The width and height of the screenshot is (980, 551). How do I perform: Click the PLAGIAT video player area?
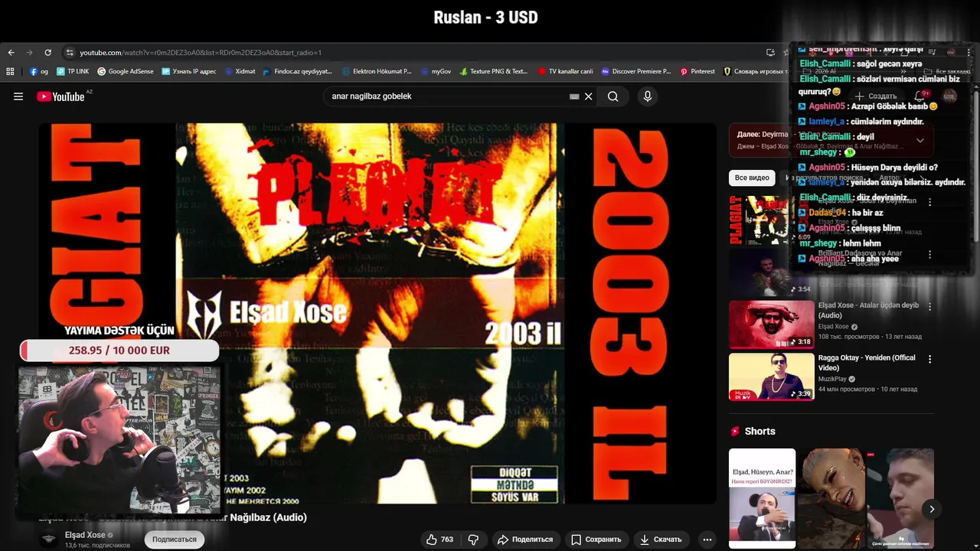377,313
